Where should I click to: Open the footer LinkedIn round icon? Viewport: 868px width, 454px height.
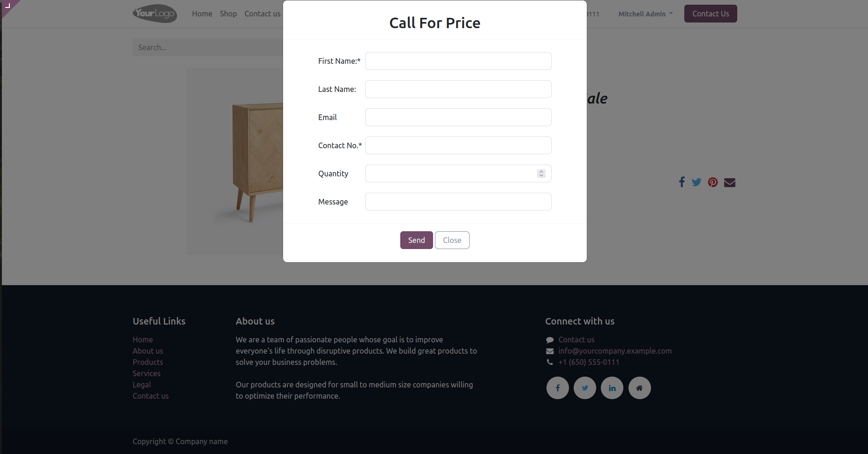click(612, 388)
